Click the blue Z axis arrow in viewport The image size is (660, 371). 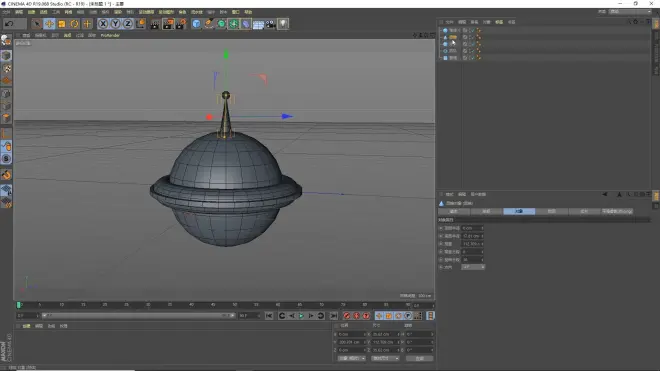pos(287,116)
